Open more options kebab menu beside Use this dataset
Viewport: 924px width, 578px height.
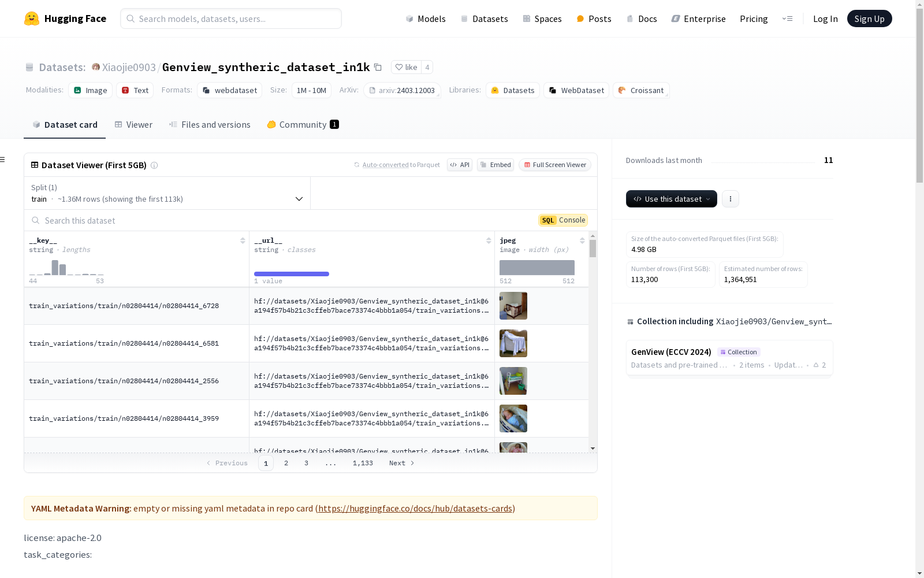[731, 199]
